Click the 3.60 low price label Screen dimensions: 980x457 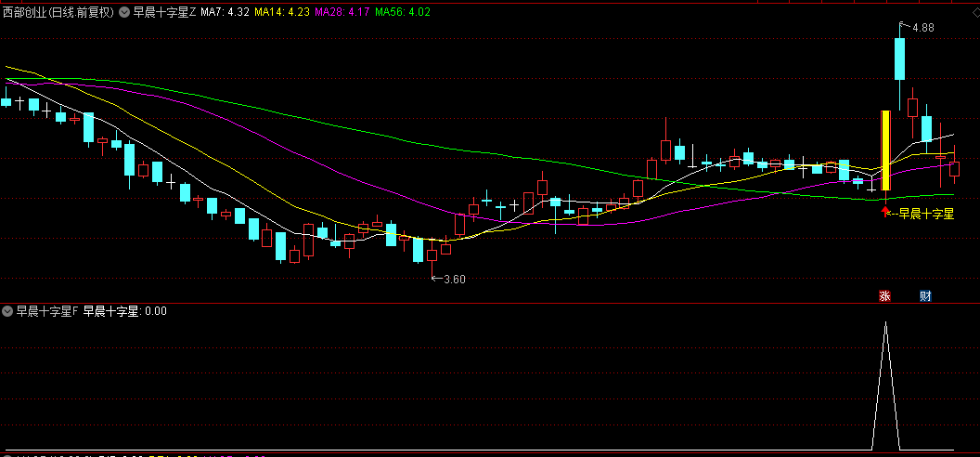click(x=455, y=280)
